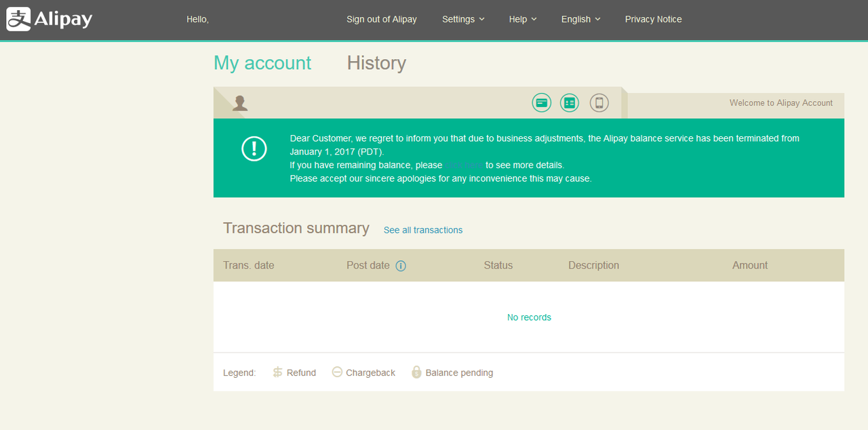Click the Refund legend dollar icon

pyautogui.click(x=277, y=372)
